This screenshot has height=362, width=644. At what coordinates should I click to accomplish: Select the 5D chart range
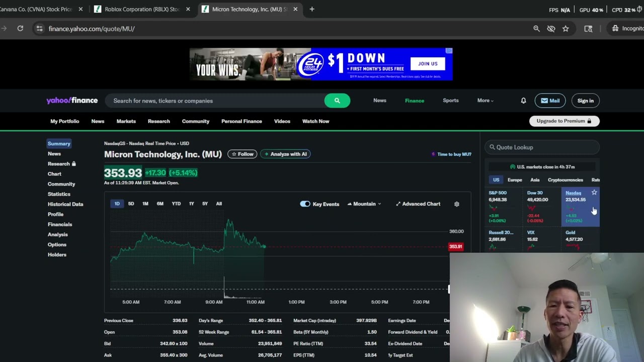[131, 204]
